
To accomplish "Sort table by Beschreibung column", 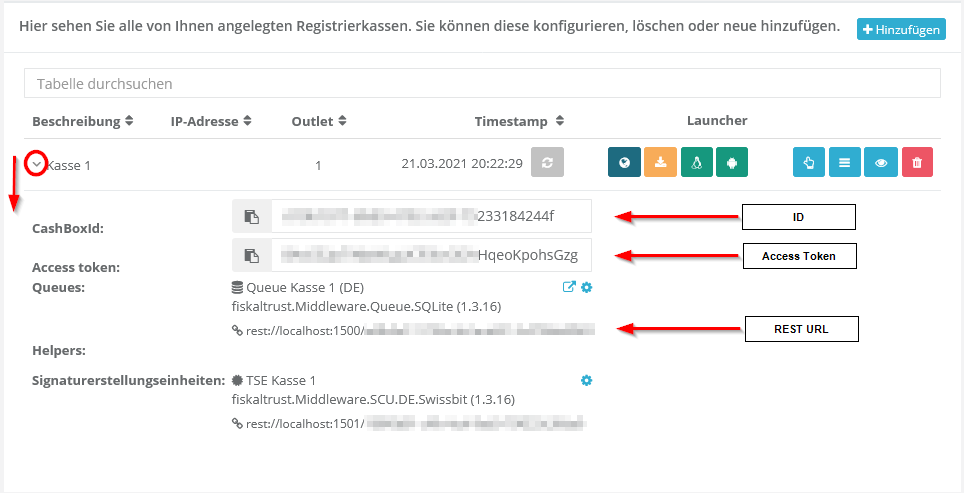I will click(x=83, y=121).
